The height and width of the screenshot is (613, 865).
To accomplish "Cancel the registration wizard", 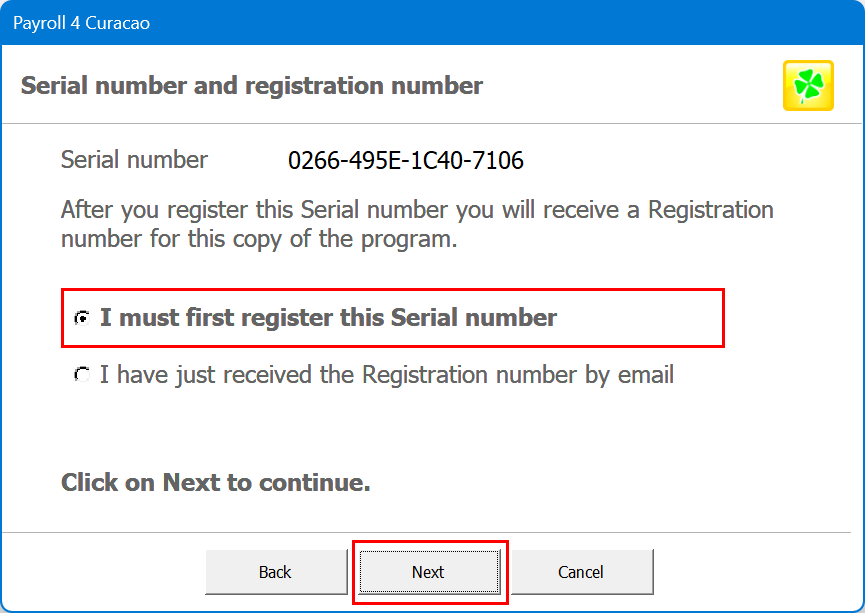I will (x=581, y=572).
